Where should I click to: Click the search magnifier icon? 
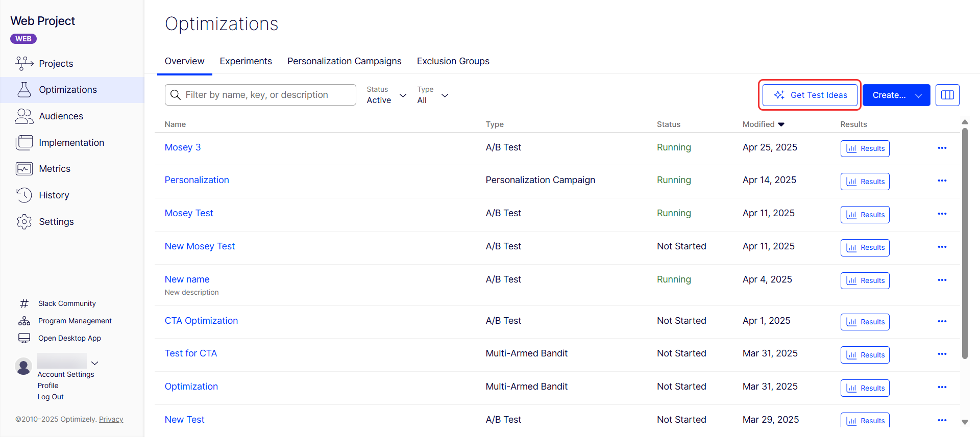[176, 95]
